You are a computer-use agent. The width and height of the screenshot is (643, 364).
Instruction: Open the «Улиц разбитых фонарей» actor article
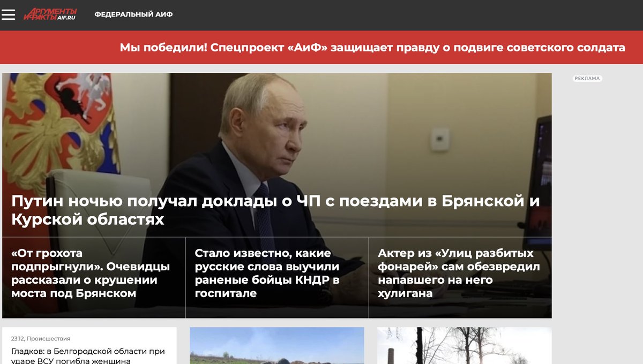point(460,273)
